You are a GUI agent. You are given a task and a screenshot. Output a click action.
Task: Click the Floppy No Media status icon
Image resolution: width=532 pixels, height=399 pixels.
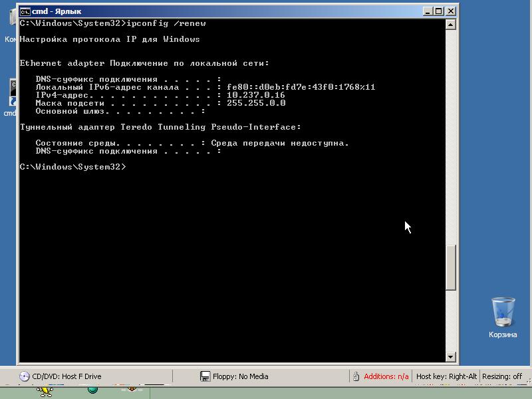point(205,376)
